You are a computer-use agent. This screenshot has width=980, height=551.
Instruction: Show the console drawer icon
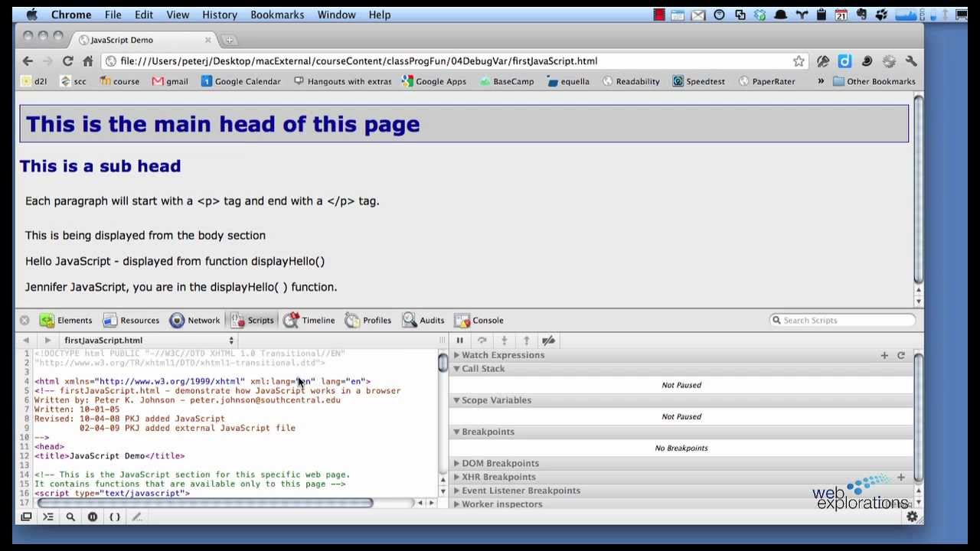48,517
